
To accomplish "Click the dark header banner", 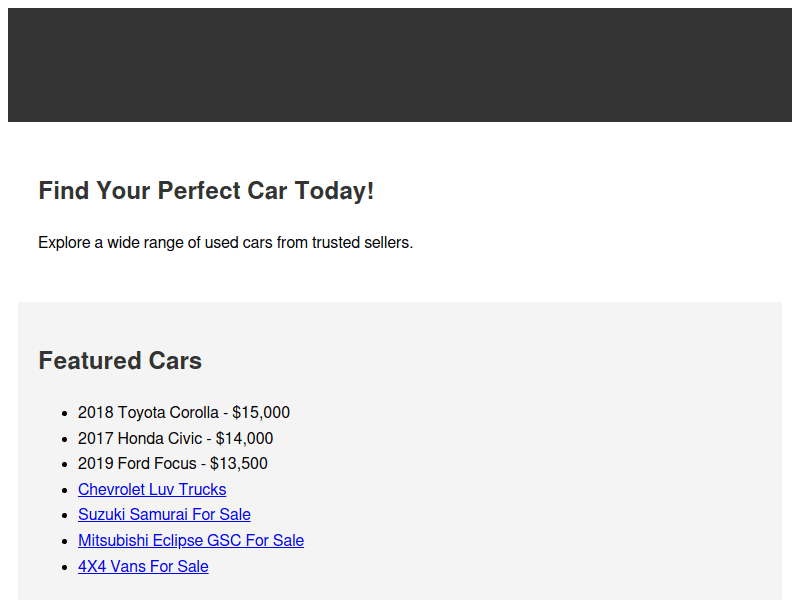I will pos(400,65).
